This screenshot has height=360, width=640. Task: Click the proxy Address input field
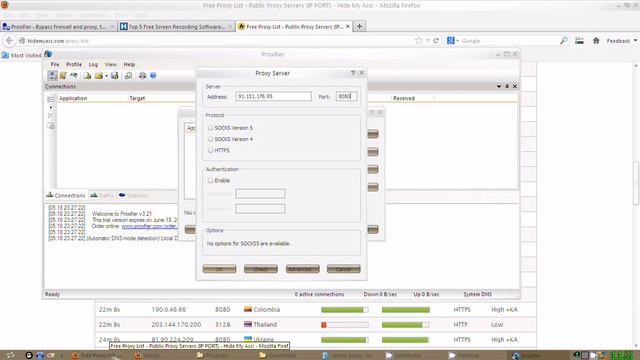[x=273, y=96]
